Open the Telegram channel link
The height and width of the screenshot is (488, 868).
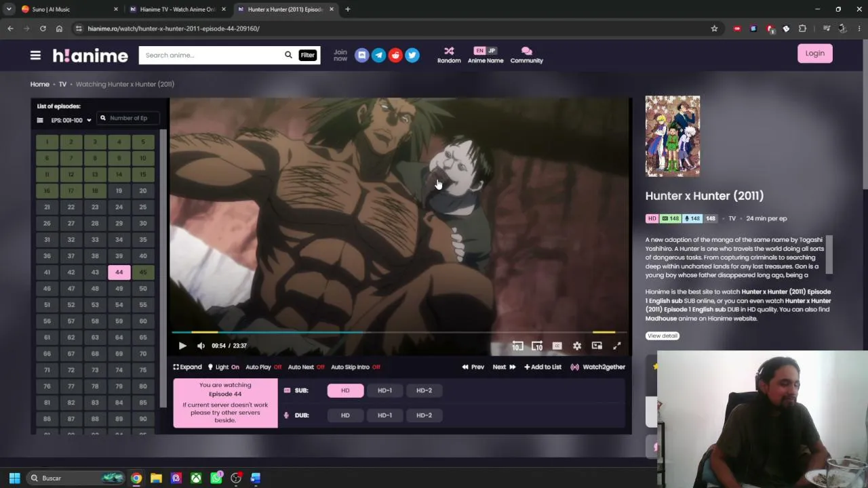(x=379, y=56)
